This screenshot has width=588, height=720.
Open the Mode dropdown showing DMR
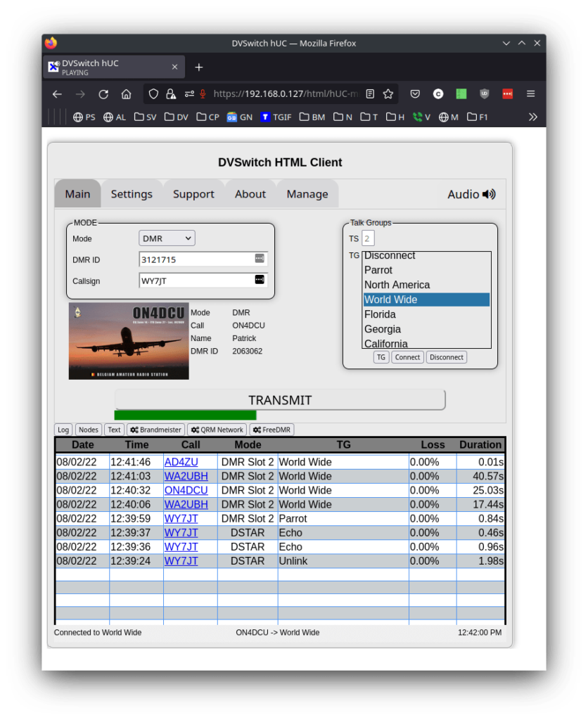[x=167, y=238]
